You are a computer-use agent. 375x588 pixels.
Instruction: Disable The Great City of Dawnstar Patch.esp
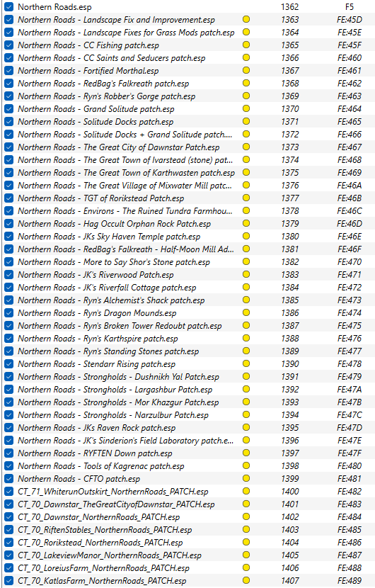pos(9,147)
